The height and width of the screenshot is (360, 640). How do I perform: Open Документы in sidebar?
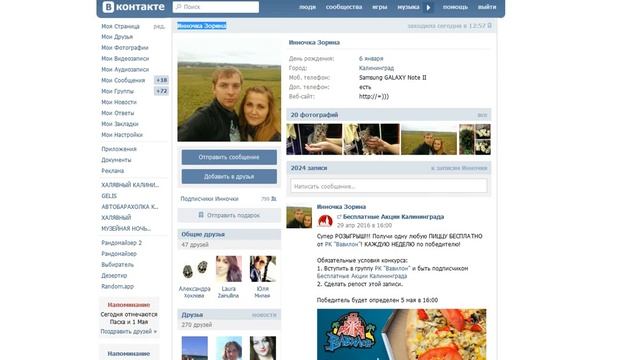(x=116, y=160)
